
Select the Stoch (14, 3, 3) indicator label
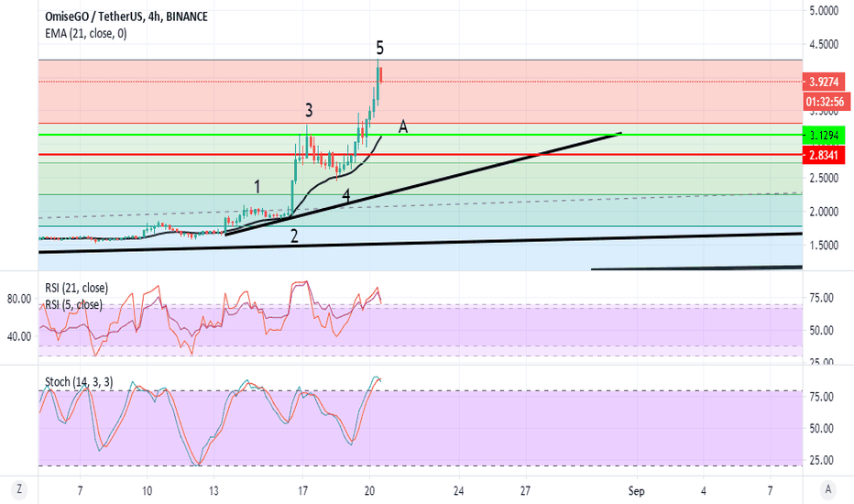79,382
